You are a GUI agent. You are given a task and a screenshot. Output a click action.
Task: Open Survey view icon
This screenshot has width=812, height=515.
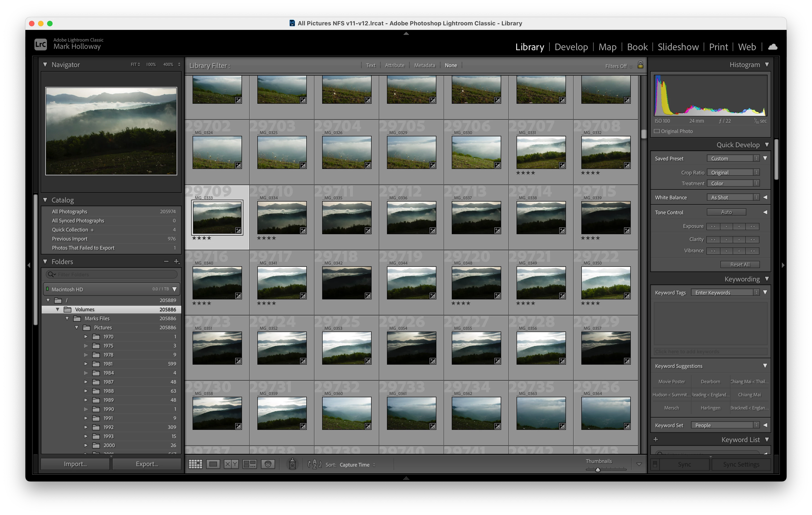tap(249, 464)
